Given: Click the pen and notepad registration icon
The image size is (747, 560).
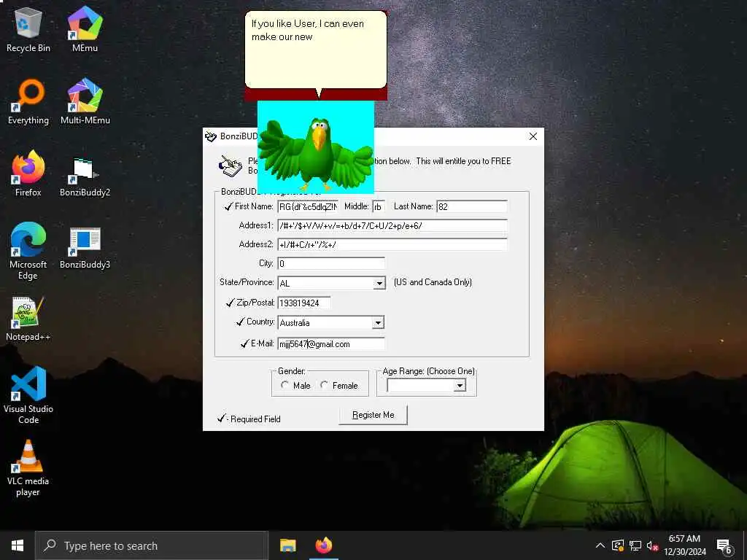Looking at the screenshot, I should (231, 166).
